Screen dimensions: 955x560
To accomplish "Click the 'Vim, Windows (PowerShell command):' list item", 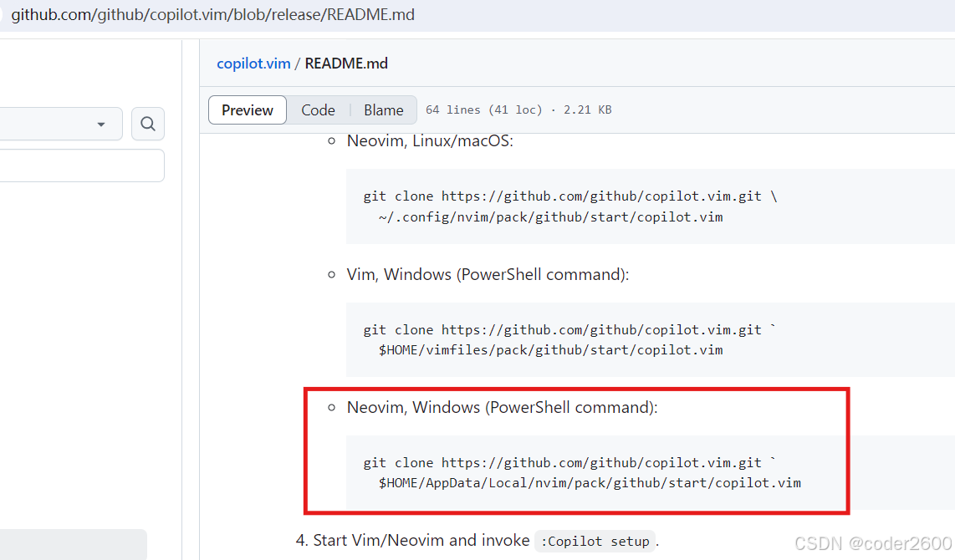I will coord(488,274).
